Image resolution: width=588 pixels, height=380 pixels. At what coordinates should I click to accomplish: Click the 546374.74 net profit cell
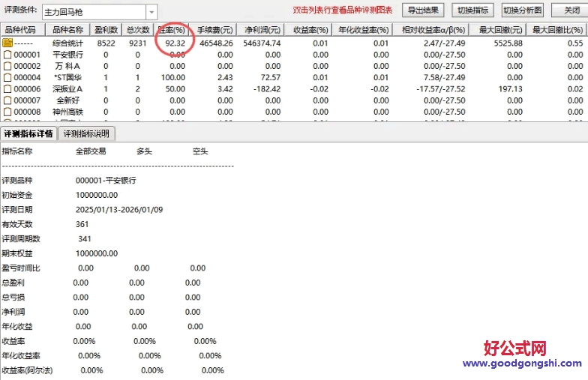pos(262,43)
